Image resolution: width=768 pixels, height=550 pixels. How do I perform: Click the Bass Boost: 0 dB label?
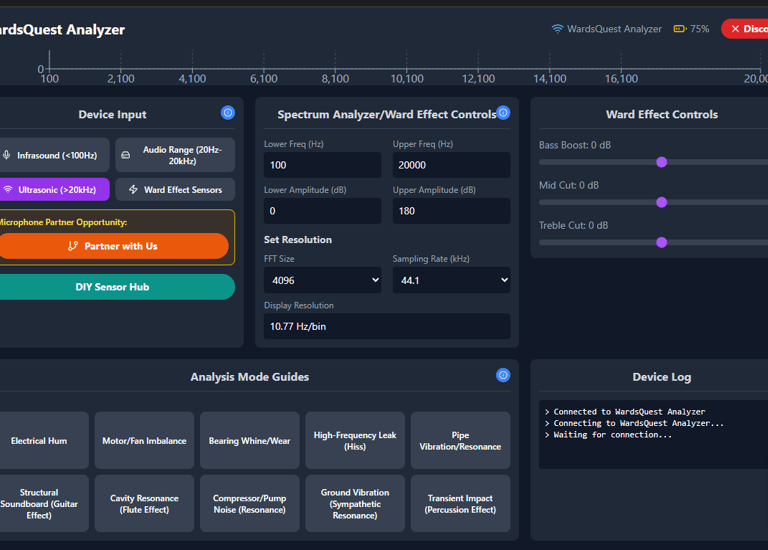[575, 145]
